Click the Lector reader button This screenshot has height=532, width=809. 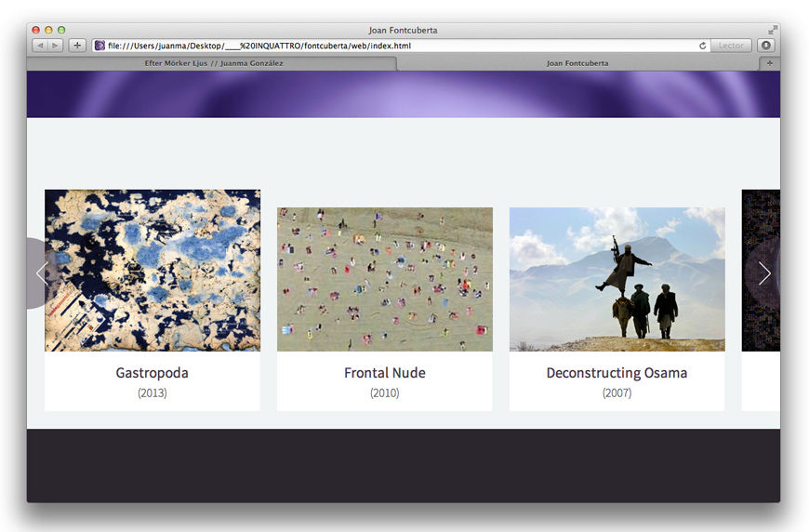pyautogui.click(x=731, y=46)
